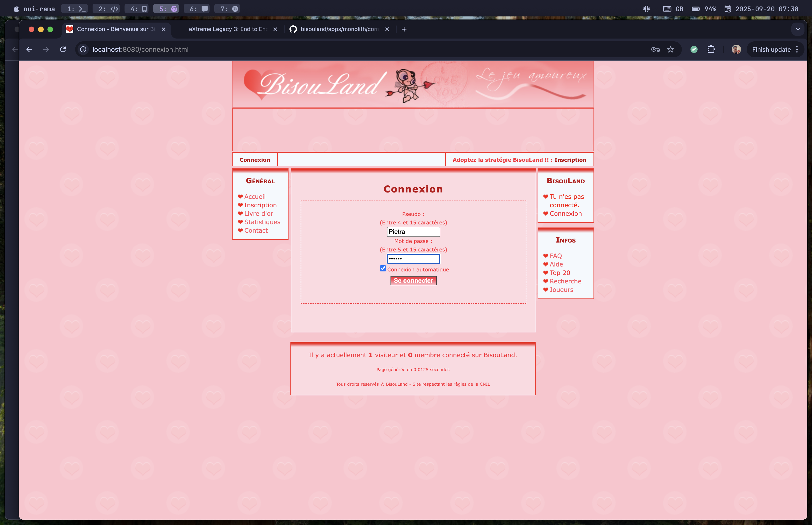Open the Extensions puzzle icon
This screenshot has width=812, height=525.
pos(711,49)
